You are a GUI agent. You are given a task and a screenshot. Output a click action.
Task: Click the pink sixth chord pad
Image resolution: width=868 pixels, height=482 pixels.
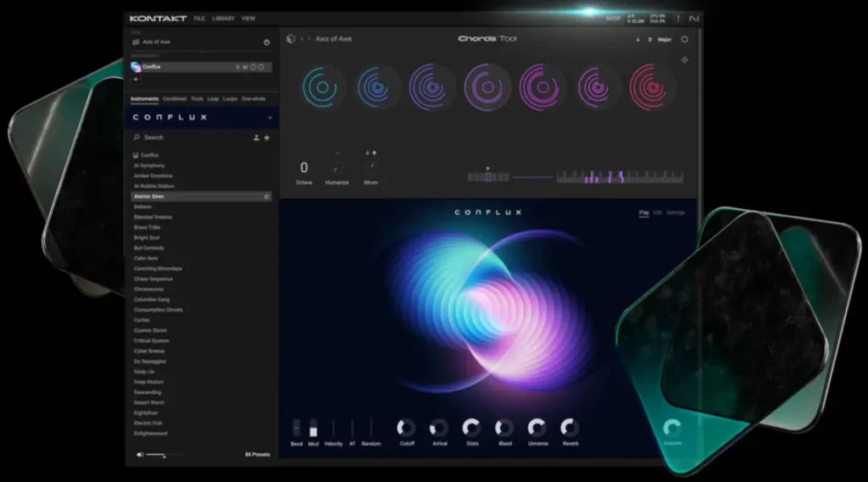click(x=596, y=87)
